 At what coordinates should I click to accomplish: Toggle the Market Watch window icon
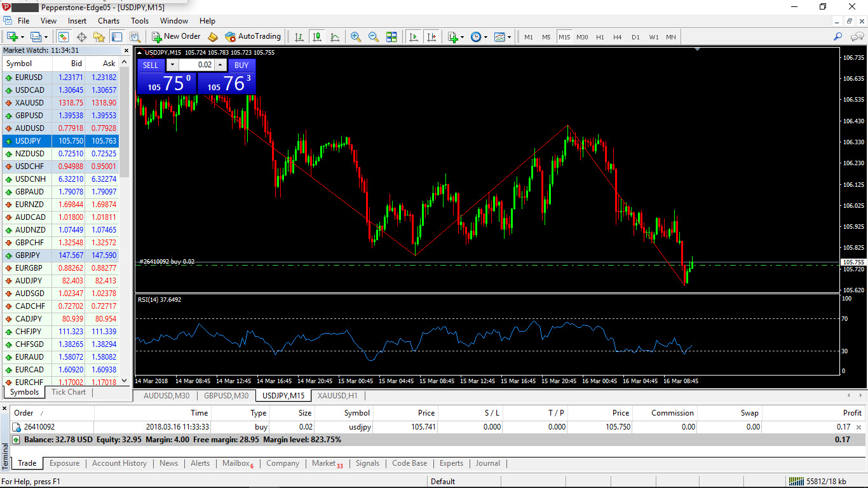[x=64, y=37]
